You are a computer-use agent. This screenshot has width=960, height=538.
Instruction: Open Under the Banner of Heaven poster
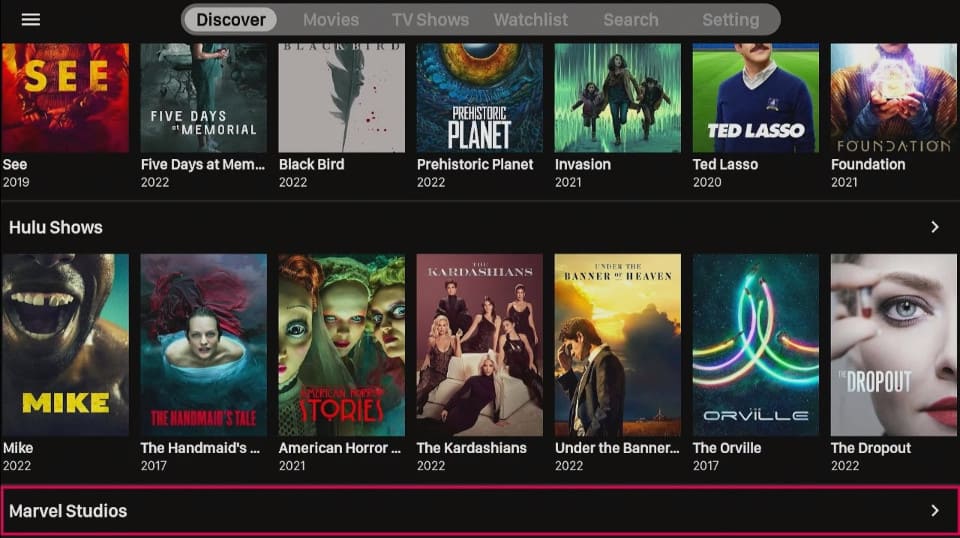click(x=618, y=345)
